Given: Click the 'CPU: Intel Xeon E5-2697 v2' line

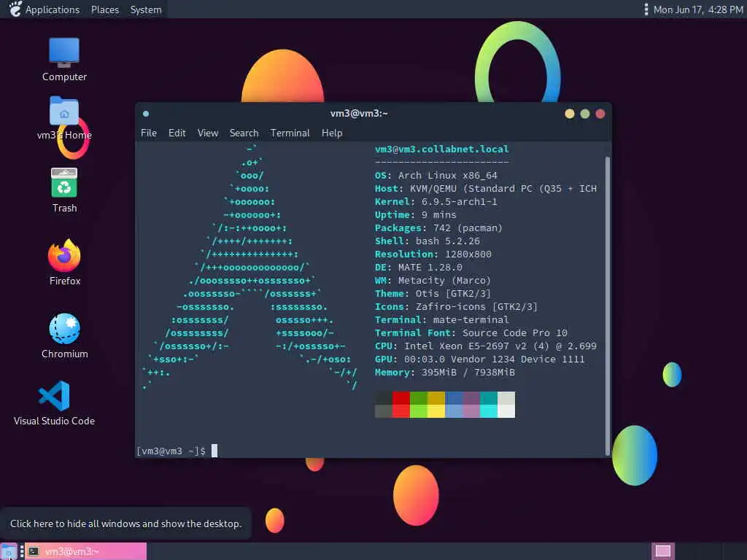Looking at the screenshot, I should 485,346.
